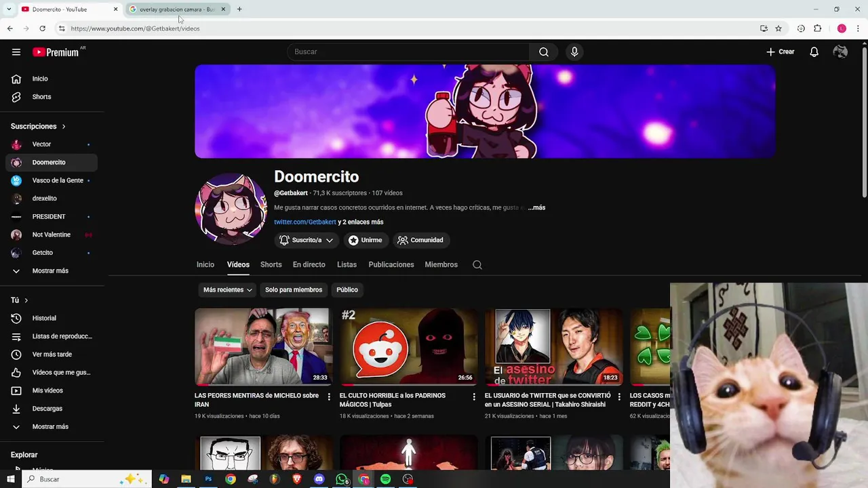Open Photoshop from the taskbar
The image size is (868, 488).
tap(208, 479)
